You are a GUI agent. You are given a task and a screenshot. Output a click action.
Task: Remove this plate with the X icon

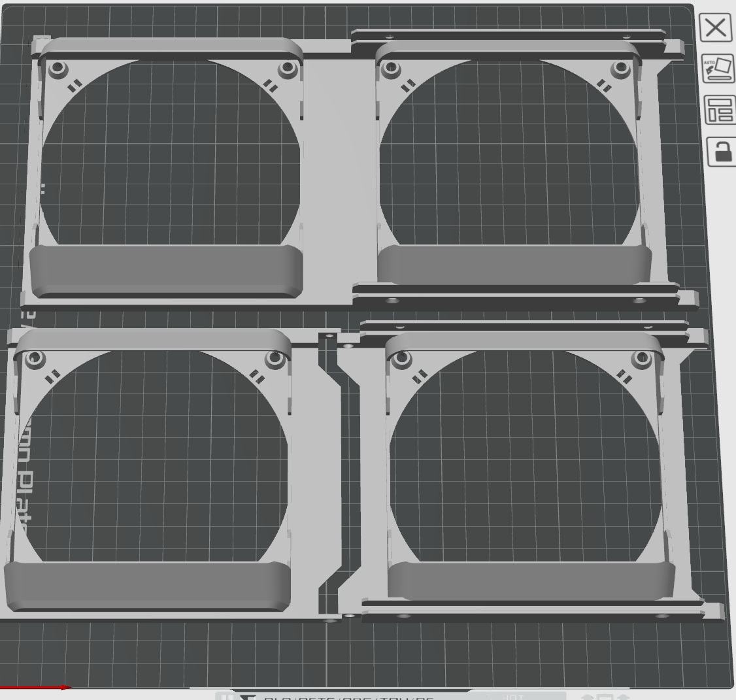(716, 27)
